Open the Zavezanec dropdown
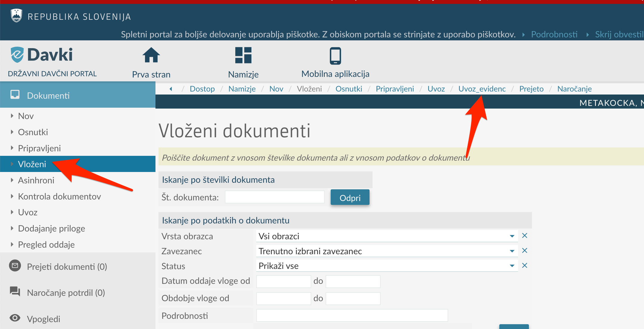Image resolution: width=644 pixels, height=329 pixels. [x=512, y=251]
